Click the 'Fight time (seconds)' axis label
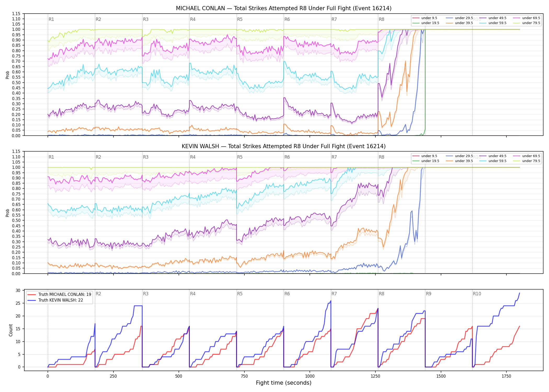 pos(284,383)
